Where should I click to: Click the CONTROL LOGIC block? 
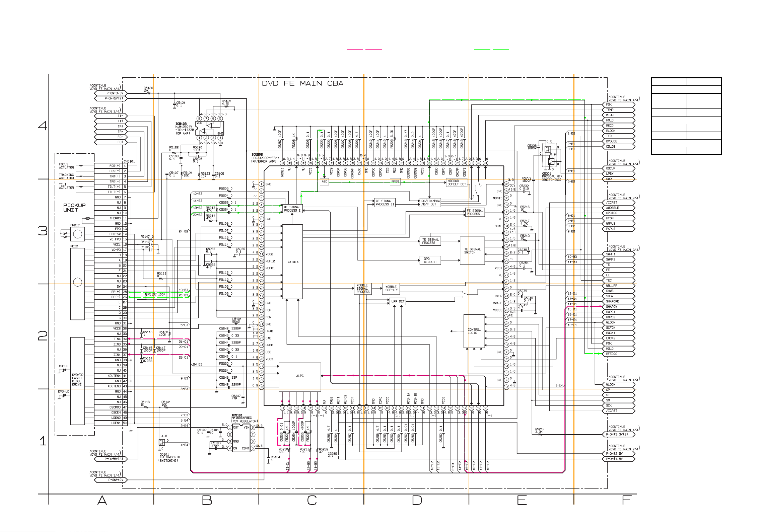[474, 331]
